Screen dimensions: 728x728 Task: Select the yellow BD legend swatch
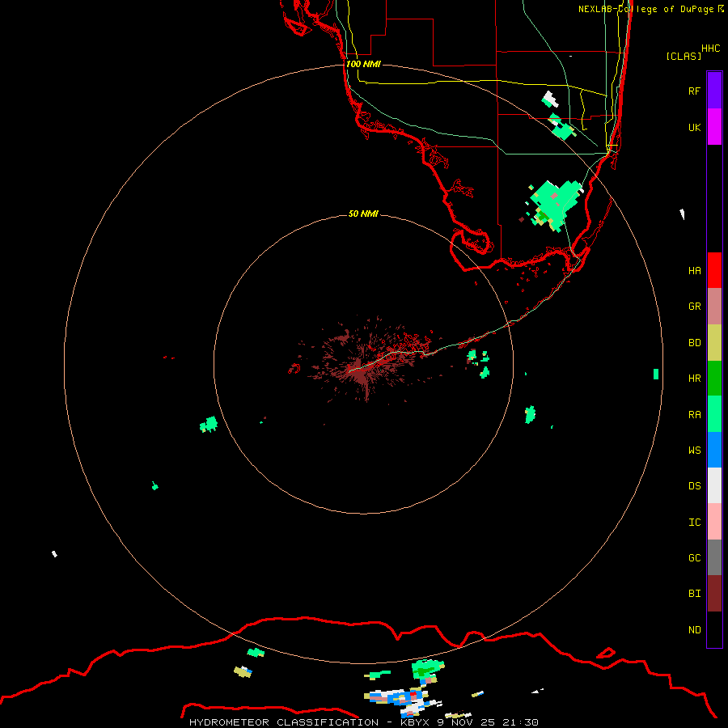[x=714, y=343]
